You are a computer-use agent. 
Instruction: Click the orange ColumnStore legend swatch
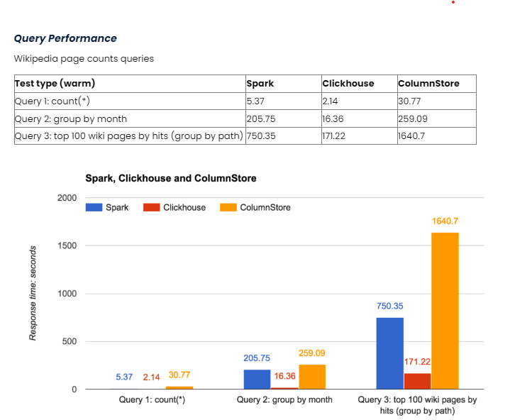click(228, 208)
